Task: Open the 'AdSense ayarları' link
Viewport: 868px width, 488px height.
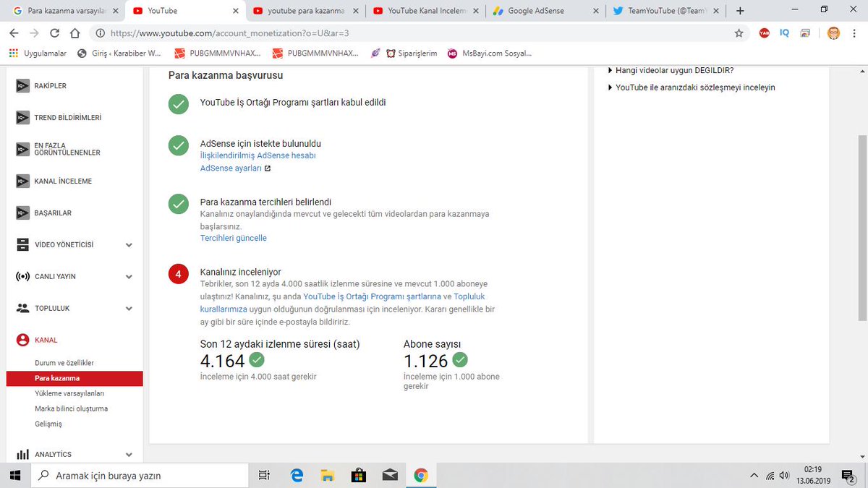Action: [x=231, y=168]
